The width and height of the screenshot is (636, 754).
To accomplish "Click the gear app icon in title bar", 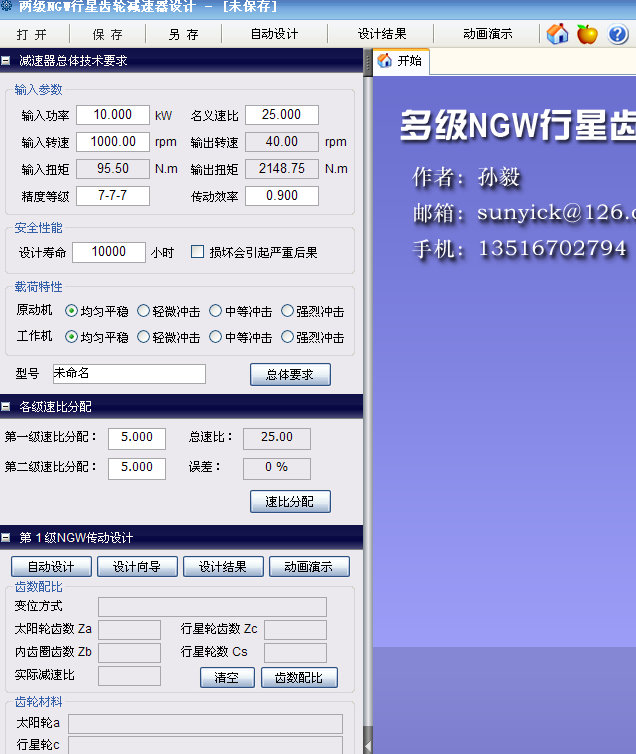I will click(x=6, y=6).
